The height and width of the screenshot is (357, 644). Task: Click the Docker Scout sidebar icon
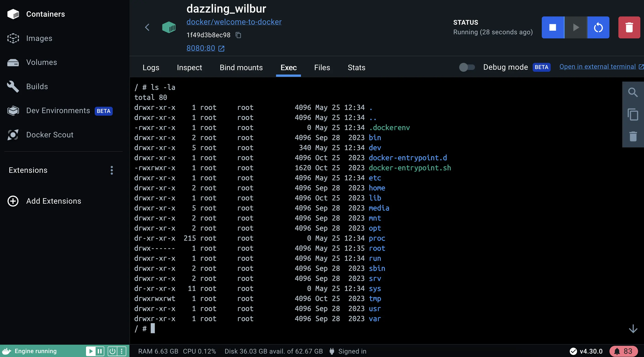[x=13, y=135]
